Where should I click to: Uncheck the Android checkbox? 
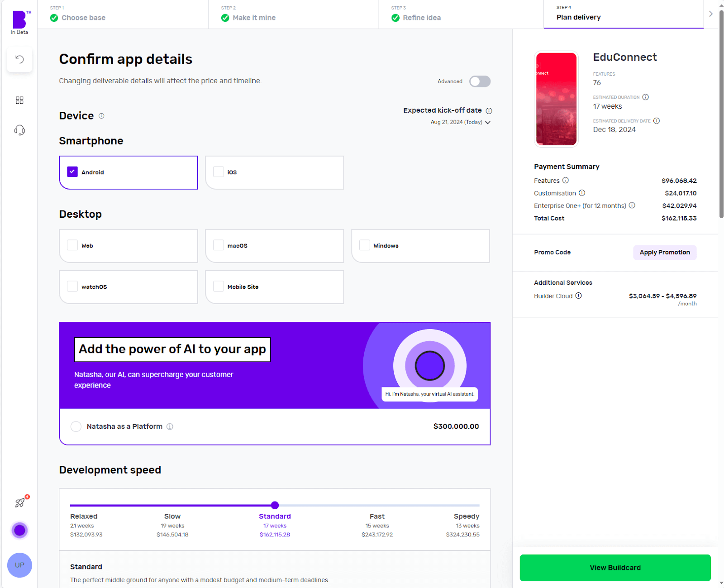(x=72, y=172)
